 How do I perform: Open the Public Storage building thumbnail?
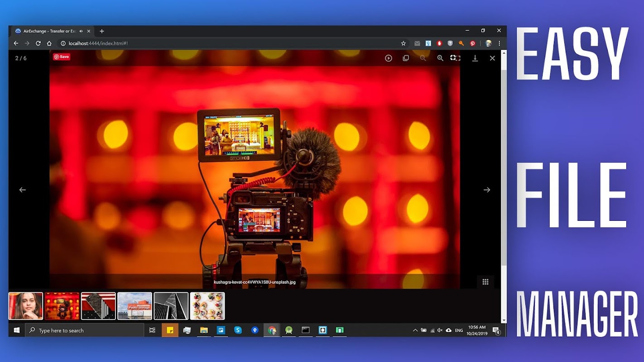tap(135, 306)
